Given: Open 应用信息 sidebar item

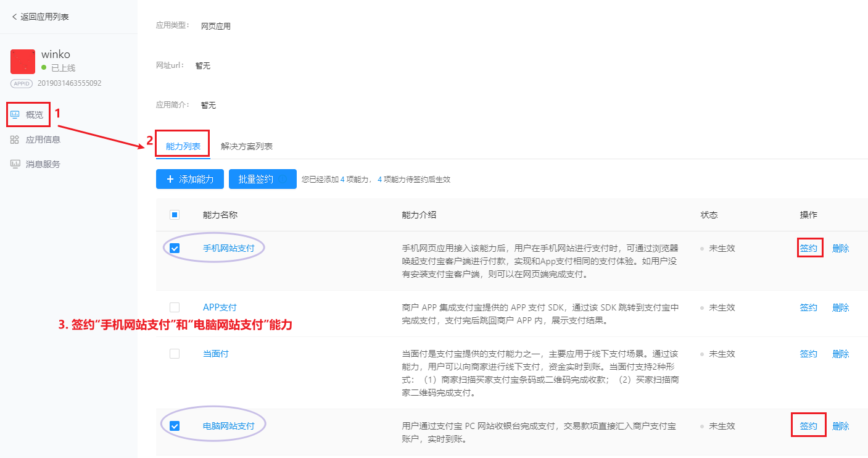Looking at the screenshot, I should [43, 139].
